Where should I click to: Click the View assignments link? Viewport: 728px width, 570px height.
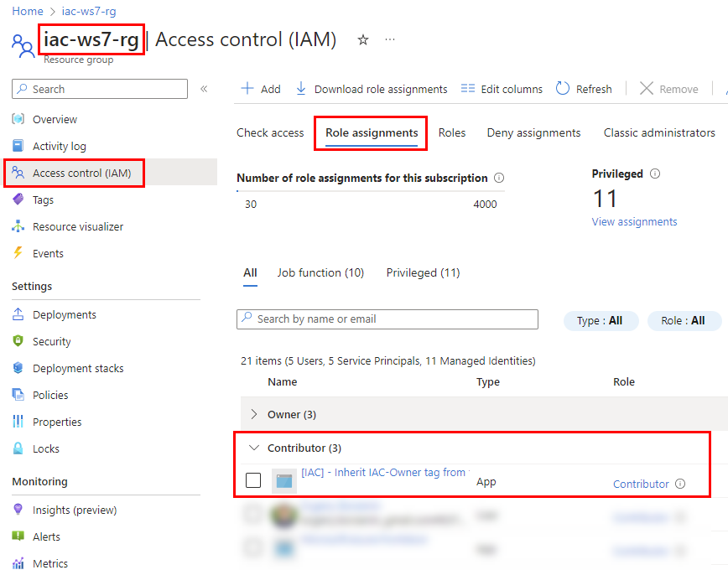pyautogui.click(x=634, y=222)
